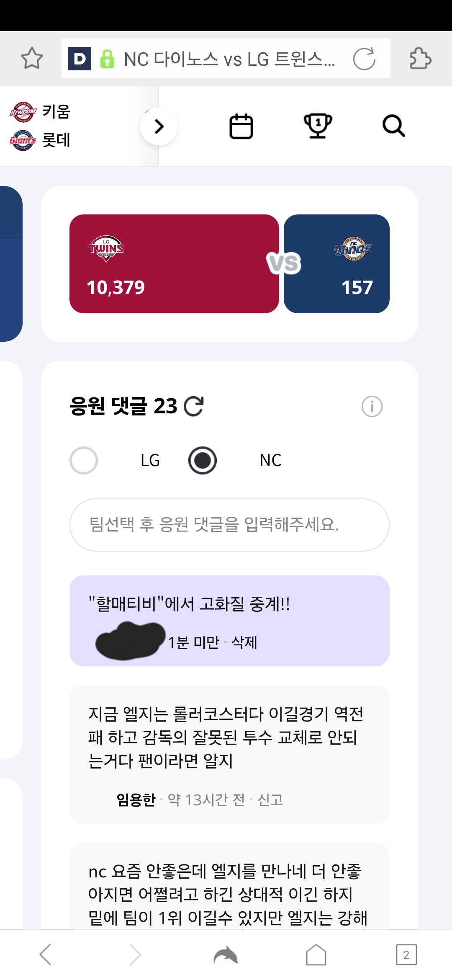Show cheer comments info icon
This screenshot has width=452, height=980.
372,406
